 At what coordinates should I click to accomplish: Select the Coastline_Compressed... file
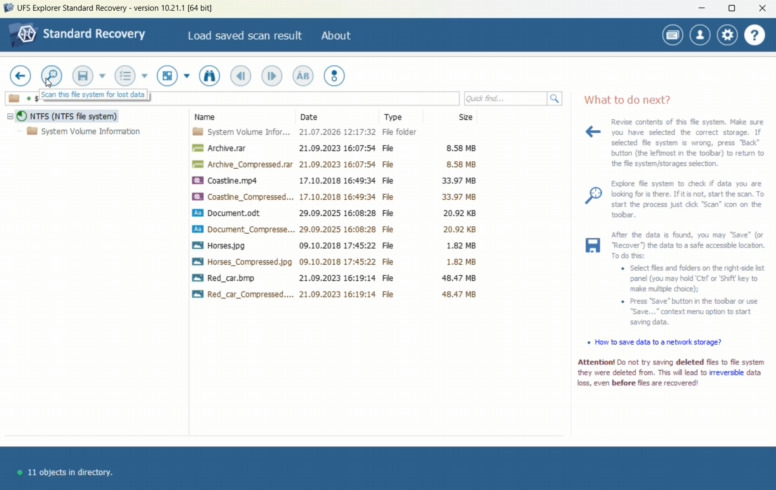point(334,197)
